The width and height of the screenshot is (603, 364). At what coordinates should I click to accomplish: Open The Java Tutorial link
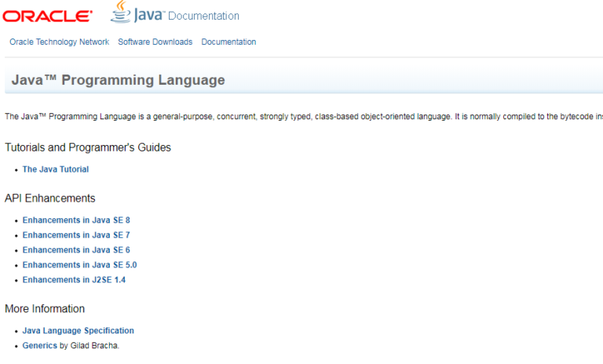coord(55,169)
